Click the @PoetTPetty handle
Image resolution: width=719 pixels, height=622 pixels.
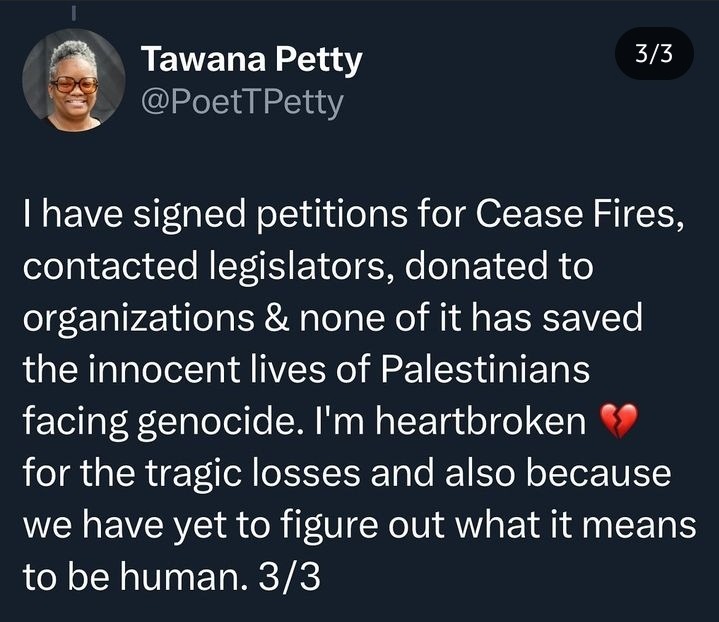[x=243, y=103]
